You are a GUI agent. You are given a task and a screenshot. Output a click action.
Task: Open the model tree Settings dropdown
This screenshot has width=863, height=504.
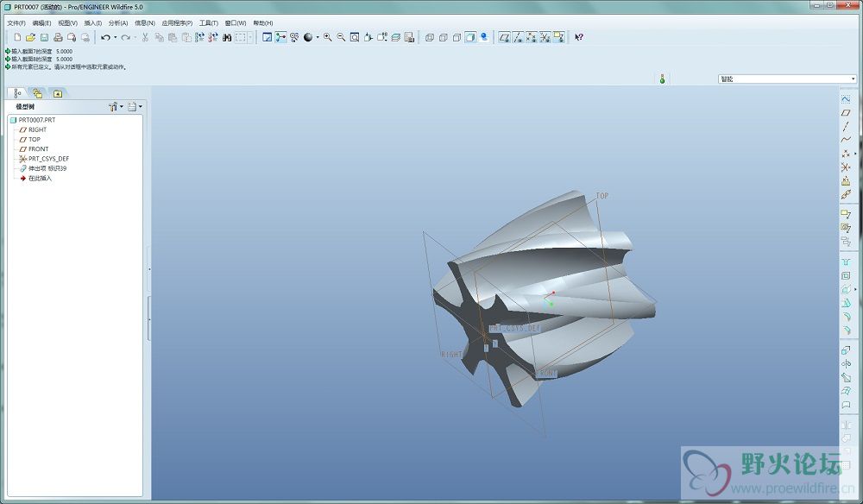pyautogui.click(x=116, y=107)
